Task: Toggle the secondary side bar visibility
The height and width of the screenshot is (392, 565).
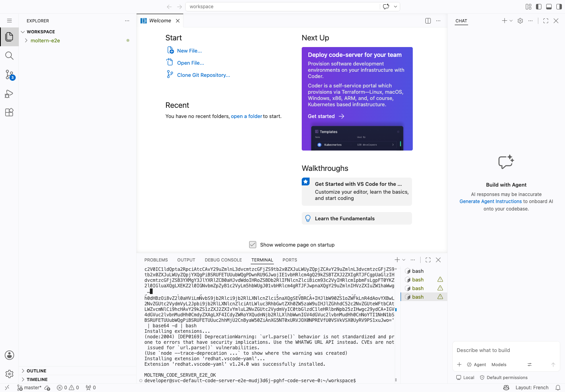Action: pos(559,7)
